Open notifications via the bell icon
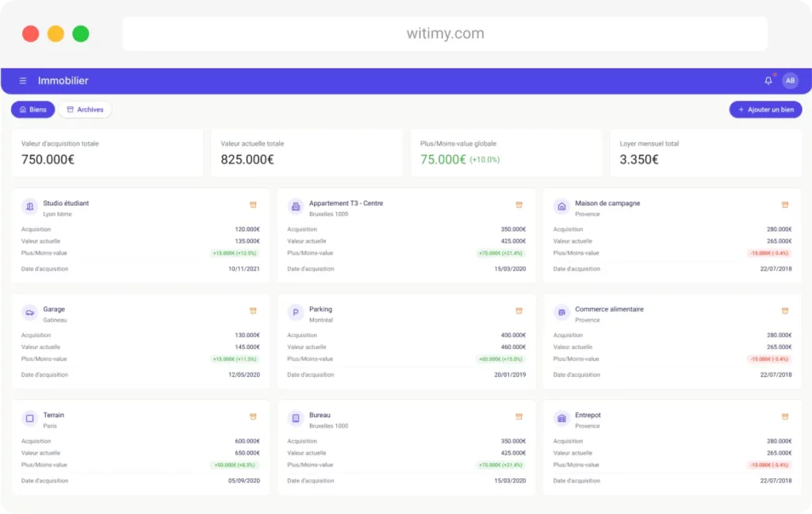Viewport: 812px width, 514px height. point(768,80)
